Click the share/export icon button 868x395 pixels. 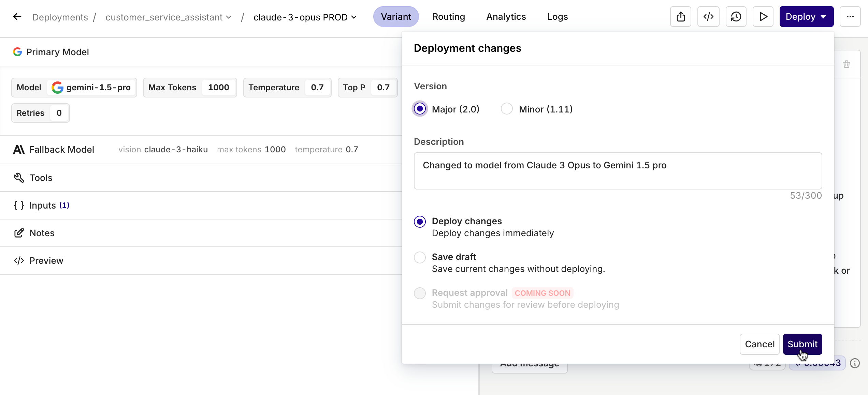pos(680,17)
